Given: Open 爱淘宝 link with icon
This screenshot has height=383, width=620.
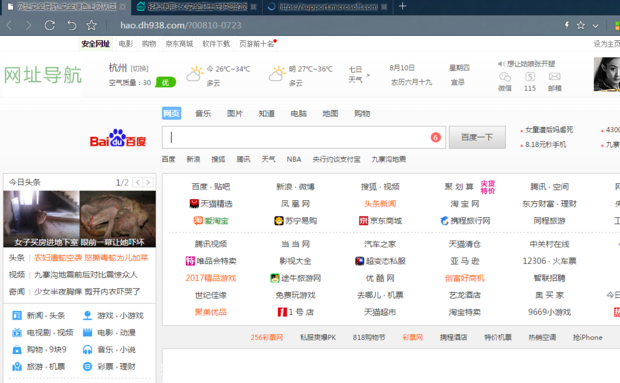Looking at the screenshot, I should [x=211, y=221].
